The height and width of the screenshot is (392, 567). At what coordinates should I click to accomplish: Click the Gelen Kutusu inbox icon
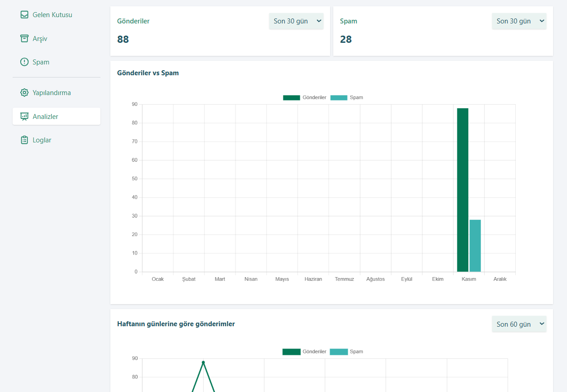pos(24,15)
